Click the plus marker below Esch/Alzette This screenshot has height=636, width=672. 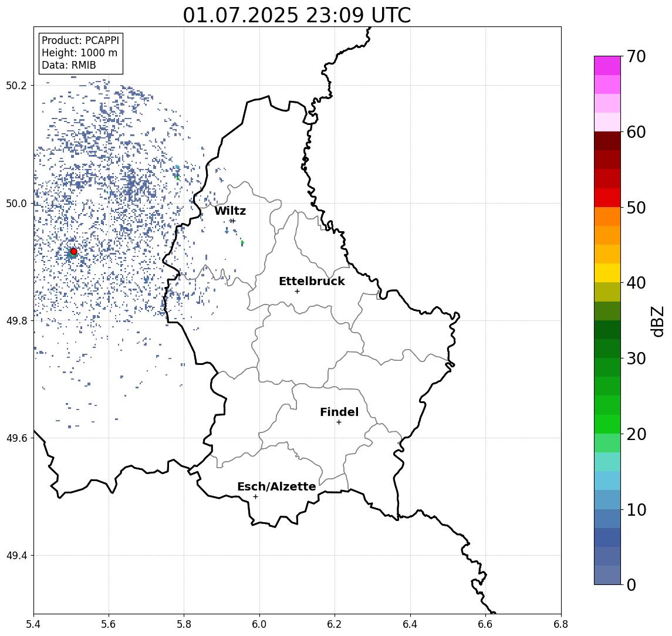(255, 497)
